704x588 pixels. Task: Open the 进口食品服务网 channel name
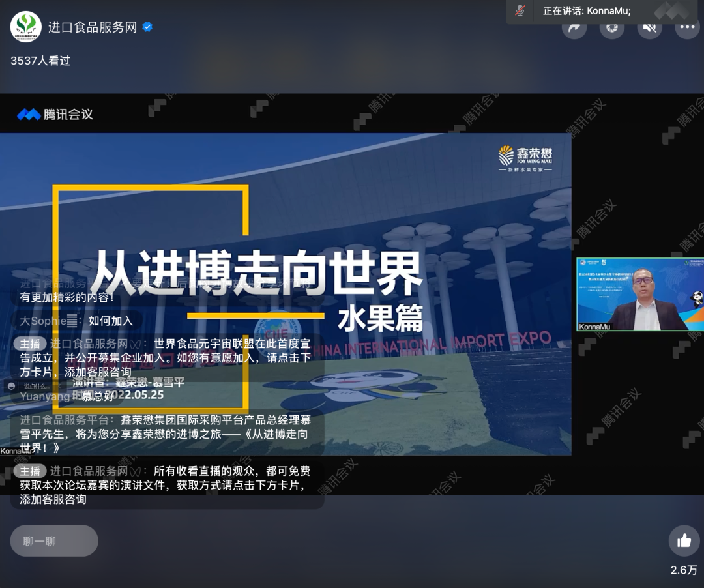(93, 27)
